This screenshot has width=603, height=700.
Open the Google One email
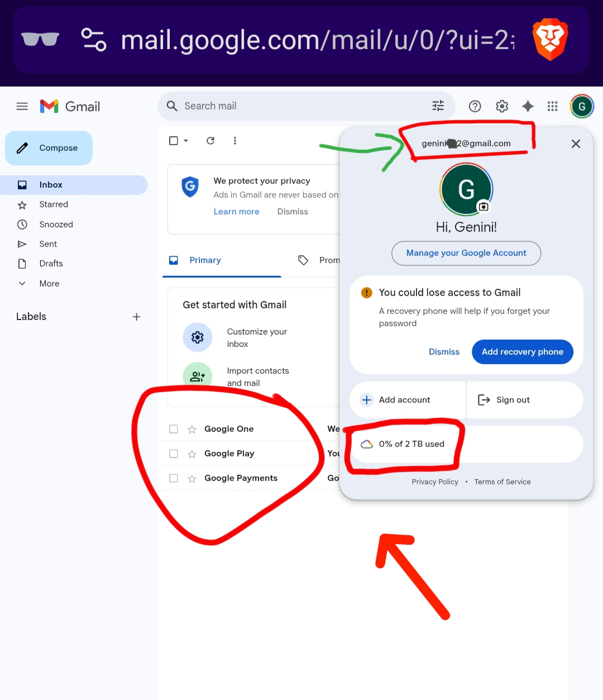point(248,429)
